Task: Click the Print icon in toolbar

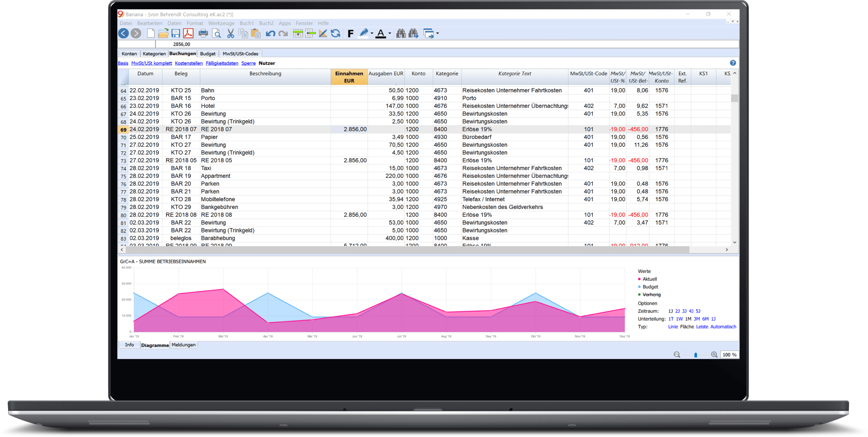Action: click(x=203, y=33)
